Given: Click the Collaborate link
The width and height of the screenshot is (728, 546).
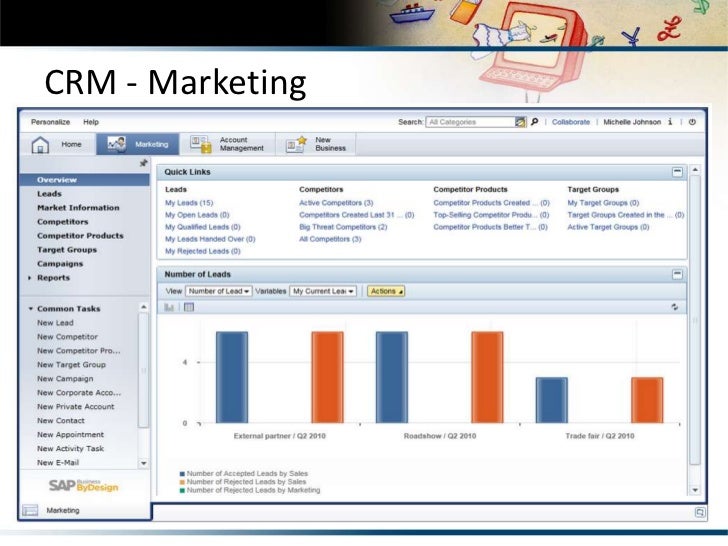Looking at the screenshot, I should tap(571, 122).
